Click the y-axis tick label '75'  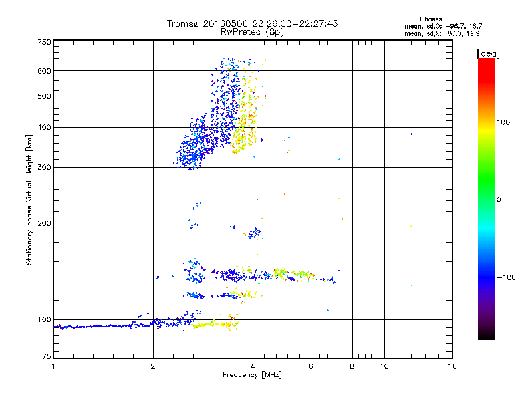click(47, 356)
